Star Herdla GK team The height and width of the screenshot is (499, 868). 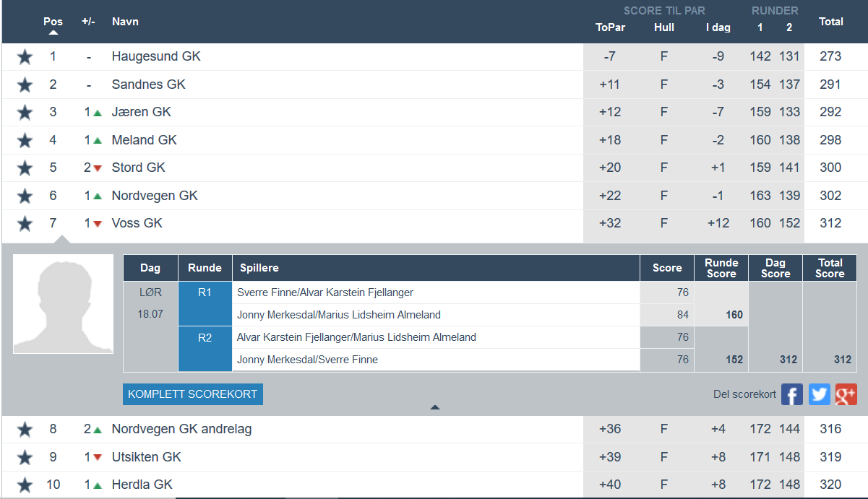click(x=25, y=485)
